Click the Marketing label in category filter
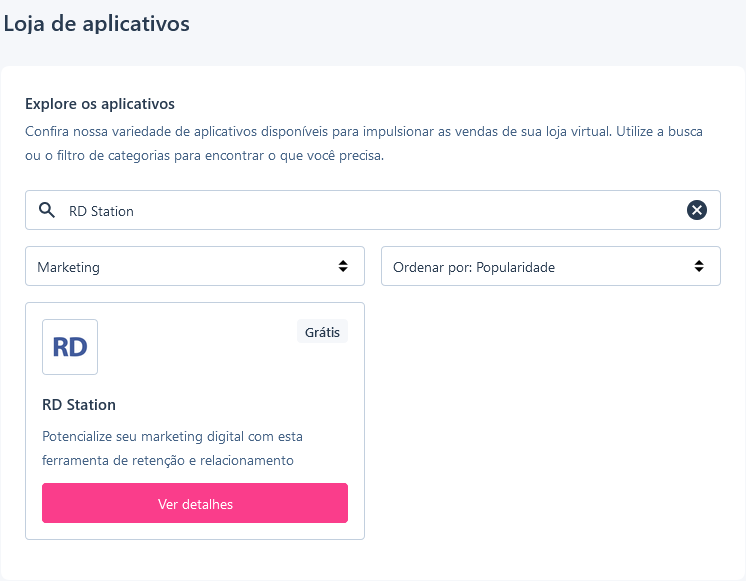This screenshot has width=746, height=581. click(69, 267)
